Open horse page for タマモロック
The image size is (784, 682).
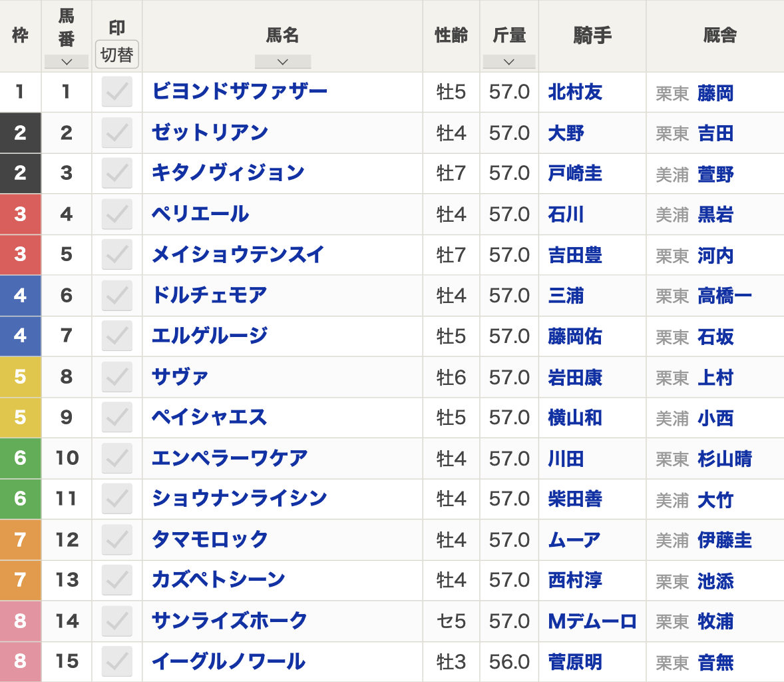(x=210, y=539)
